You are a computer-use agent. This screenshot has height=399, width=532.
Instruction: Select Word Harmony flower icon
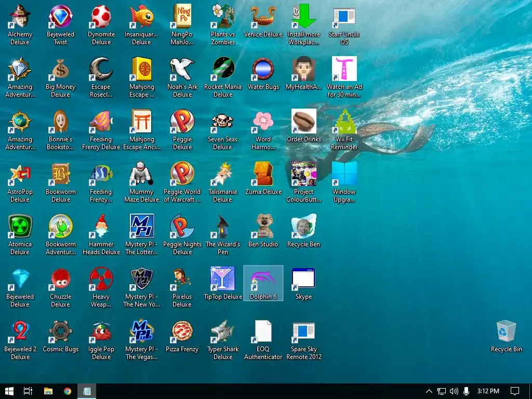(263, 121)
